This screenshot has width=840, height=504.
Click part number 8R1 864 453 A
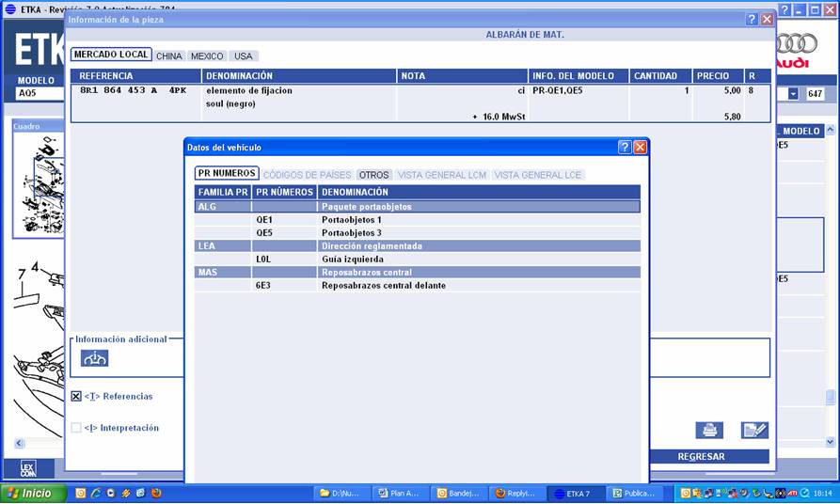coord(119,90)
